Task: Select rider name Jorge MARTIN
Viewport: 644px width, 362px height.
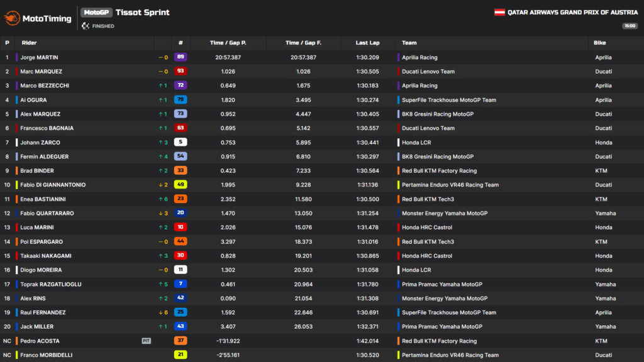Action: pos(39,57)
